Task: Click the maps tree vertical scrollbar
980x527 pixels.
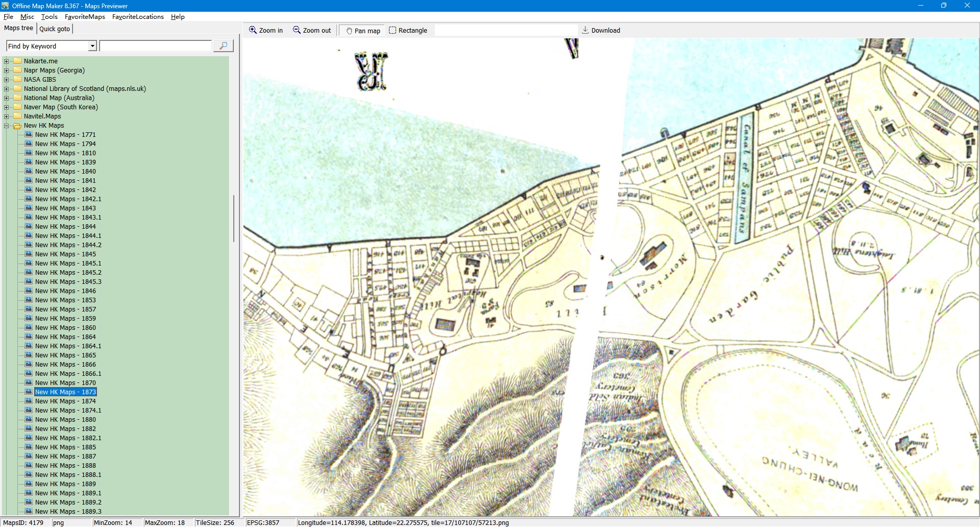Action: (234, 219)
